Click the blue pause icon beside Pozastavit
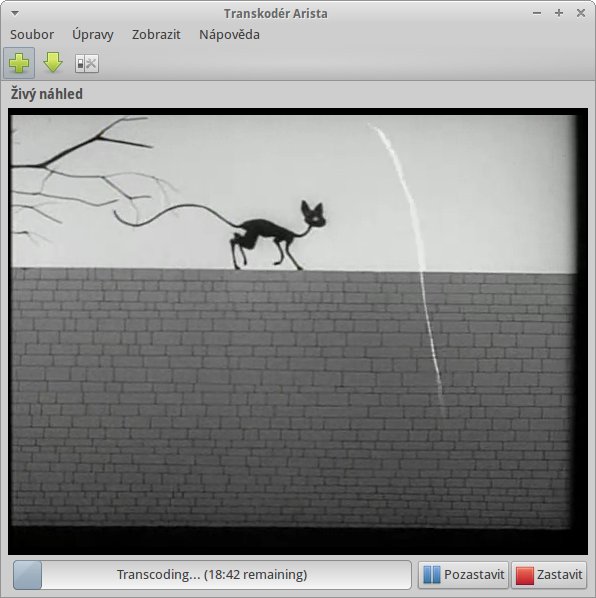Viewport: 596px width, 598px height. (x=432, y=574)
